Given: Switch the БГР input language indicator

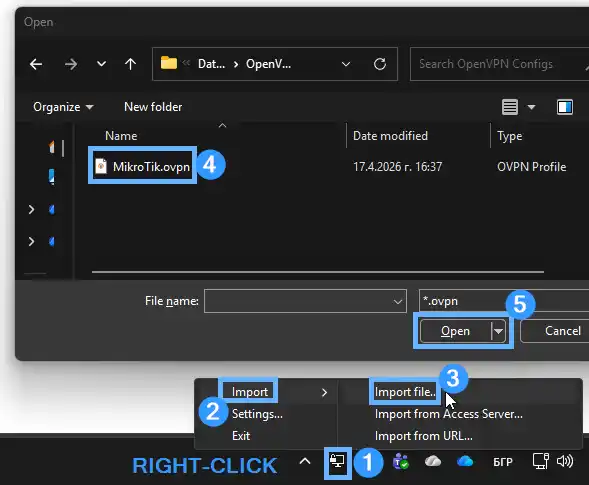Looking at the screenshot, I should [x=503, y=462].
